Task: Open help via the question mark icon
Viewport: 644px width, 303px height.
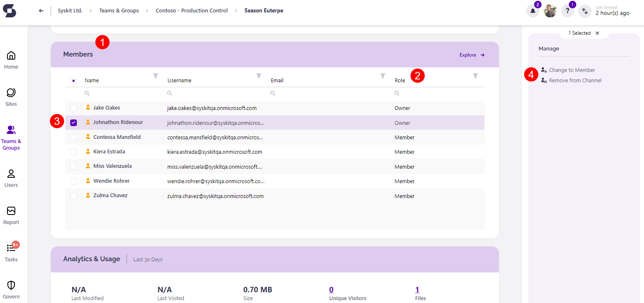Action: pyautogui.click(x=567, y=11)
